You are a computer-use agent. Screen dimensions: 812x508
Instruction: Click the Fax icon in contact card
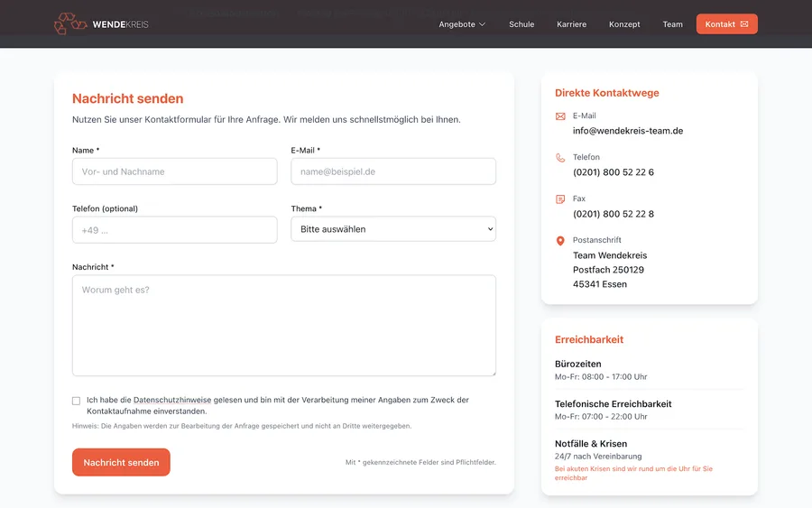(560, 199)
